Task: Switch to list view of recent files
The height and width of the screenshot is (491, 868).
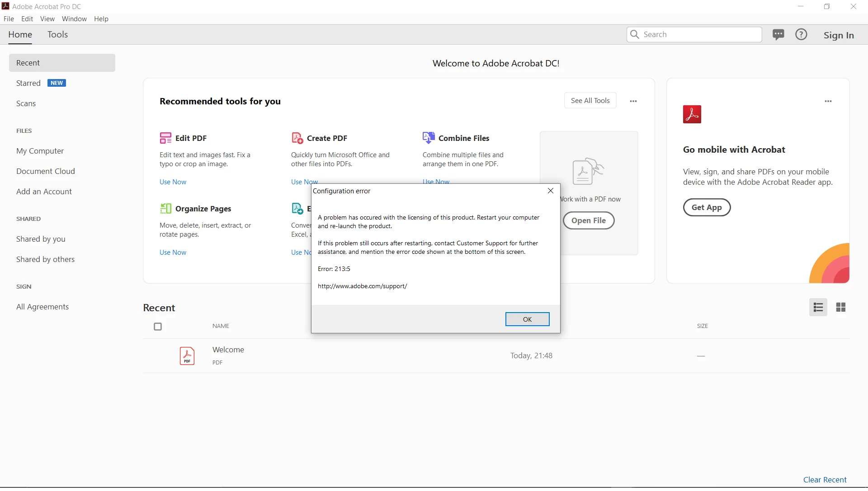Action: [818, 308]
